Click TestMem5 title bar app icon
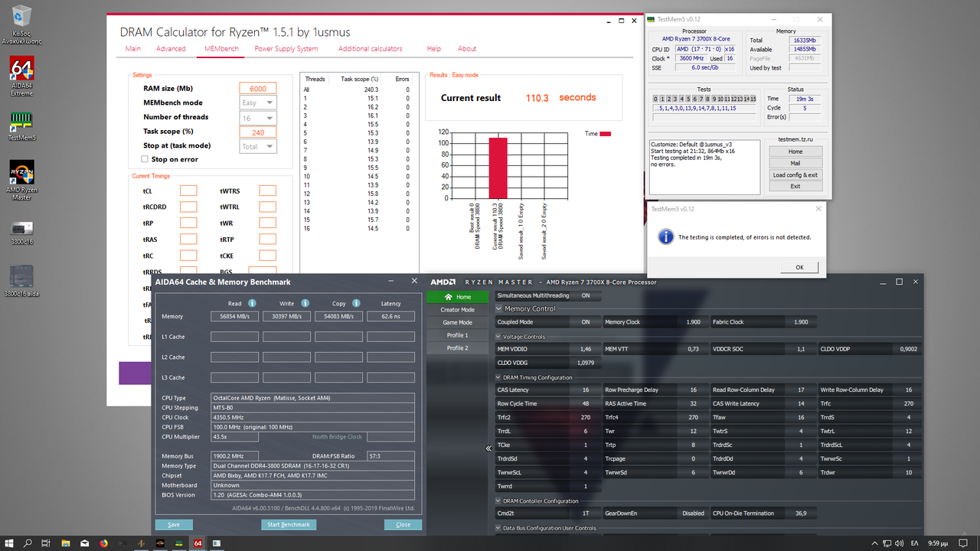Screen dimensions: 980x551 pos(652,18)
